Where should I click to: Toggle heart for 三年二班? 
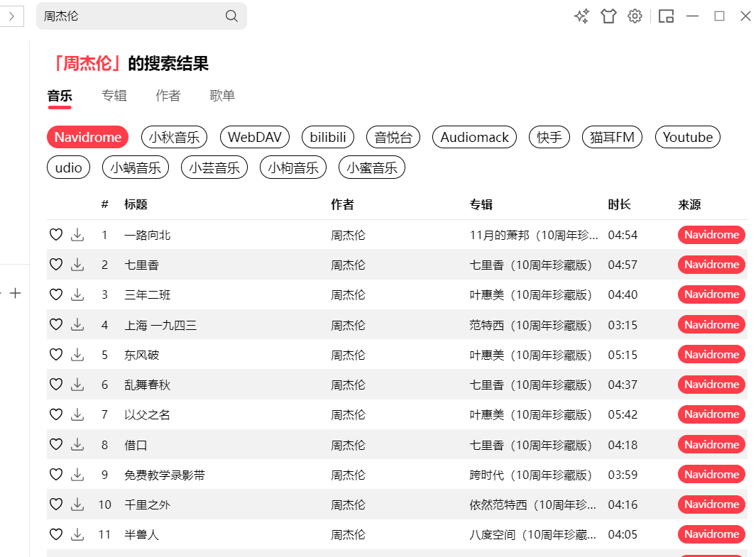(x=56, y=294)
